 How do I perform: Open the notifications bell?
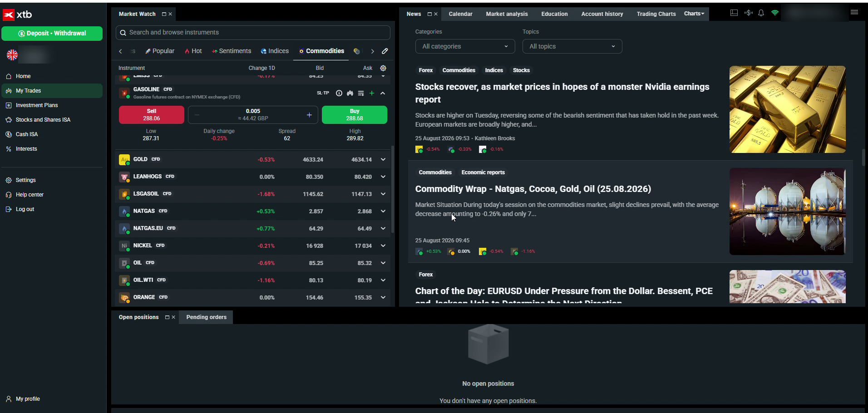click(x=761, y=13)
